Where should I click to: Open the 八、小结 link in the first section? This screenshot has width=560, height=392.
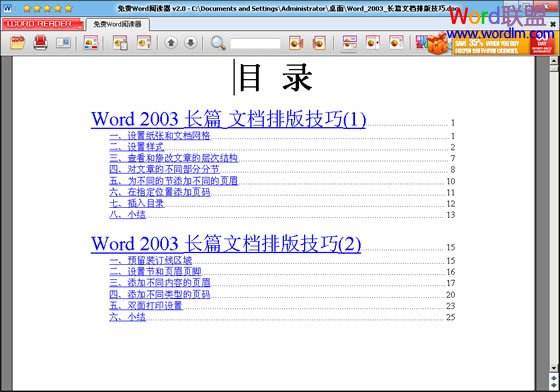coord(128,215)
